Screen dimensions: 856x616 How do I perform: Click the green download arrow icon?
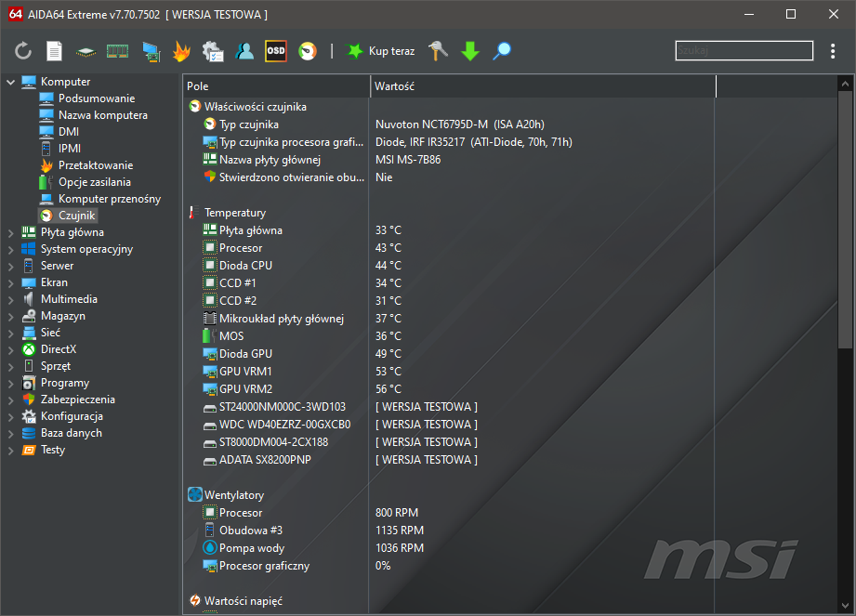tap(470, 51)
